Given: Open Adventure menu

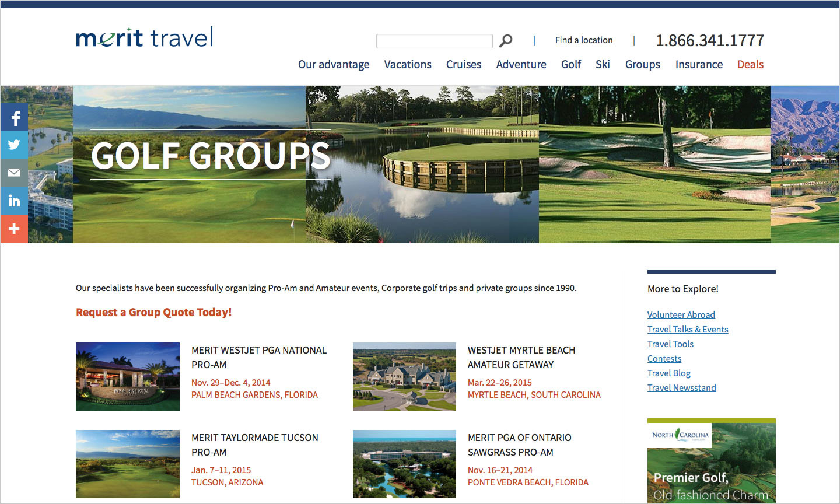Looking at the screenshot, I should tap(521, 65).
